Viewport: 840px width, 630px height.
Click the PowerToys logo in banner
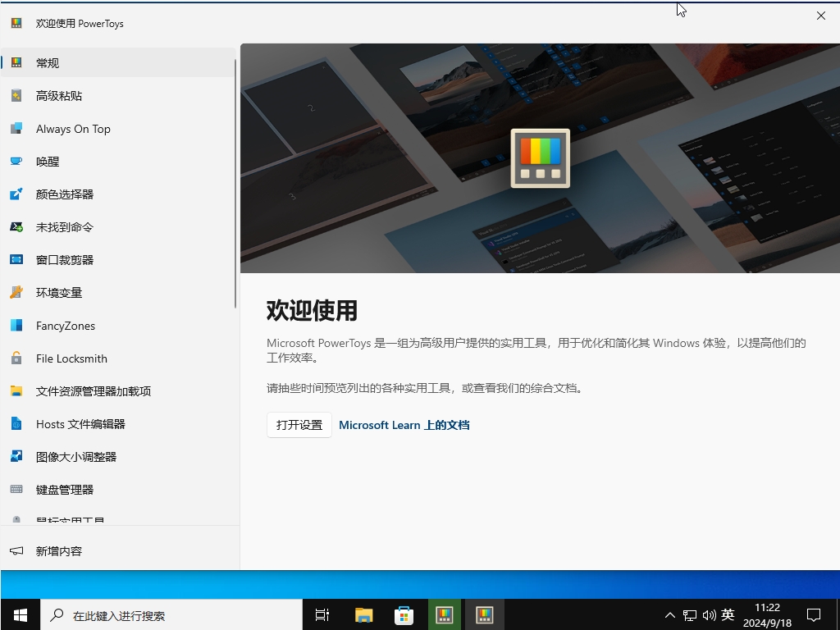[x=540, y=158]
